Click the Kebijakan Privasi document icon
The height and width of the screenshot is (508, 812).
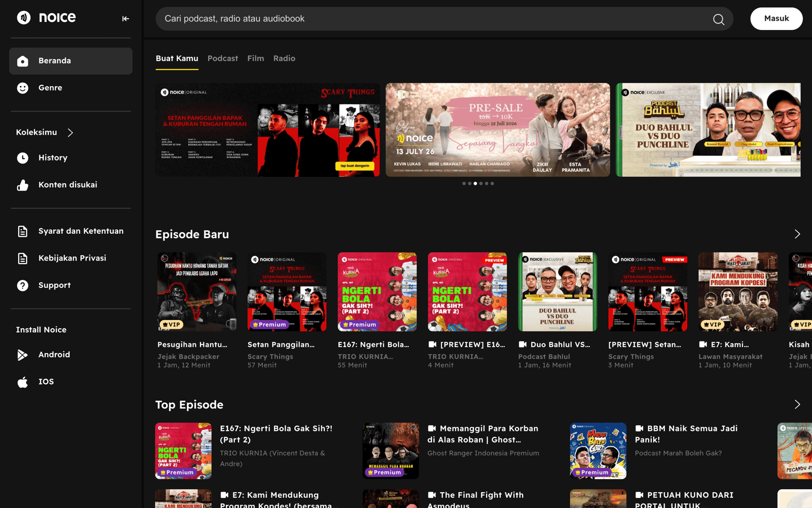click(23, 258)
